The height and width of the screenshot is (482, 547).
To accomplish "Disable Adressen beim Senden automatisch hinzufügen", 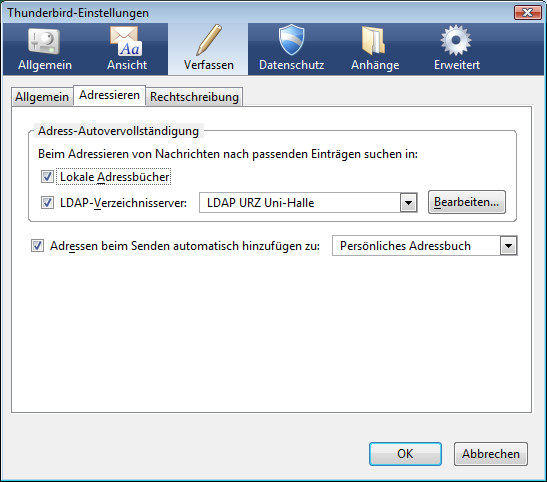I will coord(37,246).
